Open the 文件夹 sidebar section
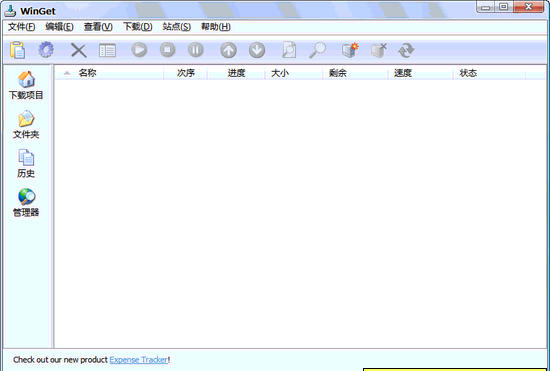The height and width of the screenshot is (371, 550). click(26, 124)
